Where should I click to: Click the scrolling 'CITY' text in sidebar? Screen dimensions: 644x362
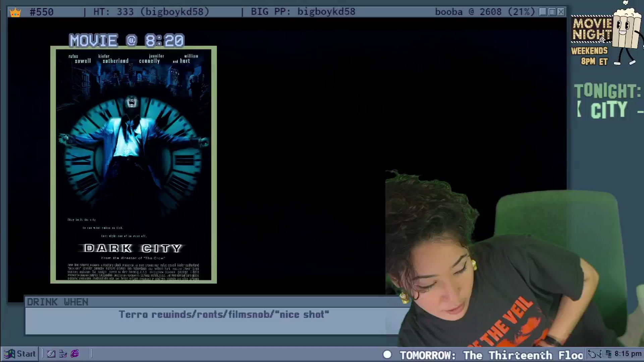point(609,110)
